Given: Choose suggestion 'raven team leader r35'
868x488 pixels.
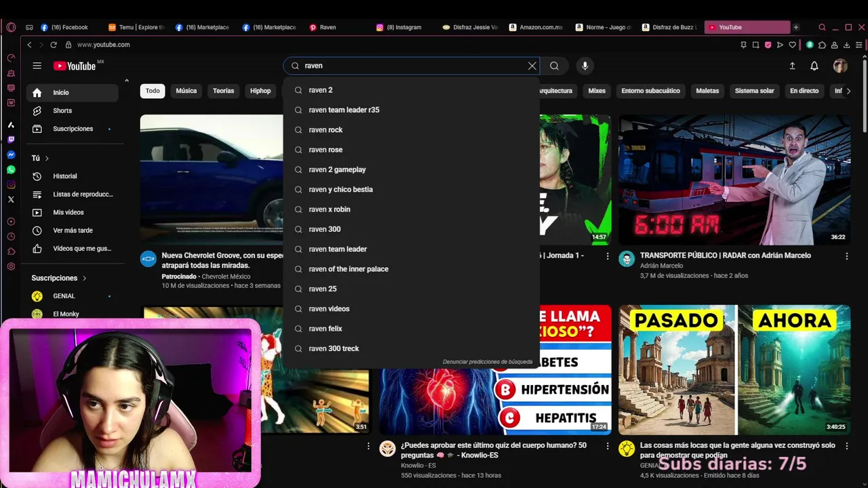Looking at the screenshot, I should click(411, 110).
